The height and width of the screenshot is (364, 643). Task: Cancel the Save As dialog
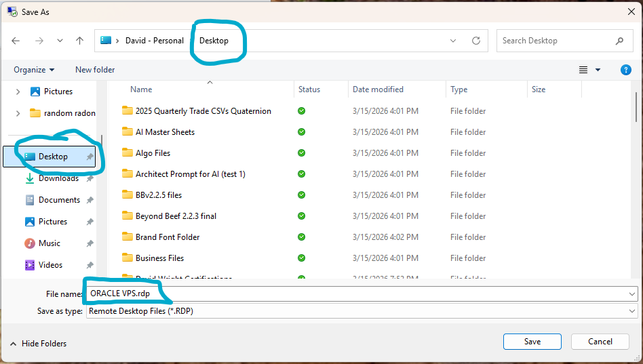click(x=600, y=342)
